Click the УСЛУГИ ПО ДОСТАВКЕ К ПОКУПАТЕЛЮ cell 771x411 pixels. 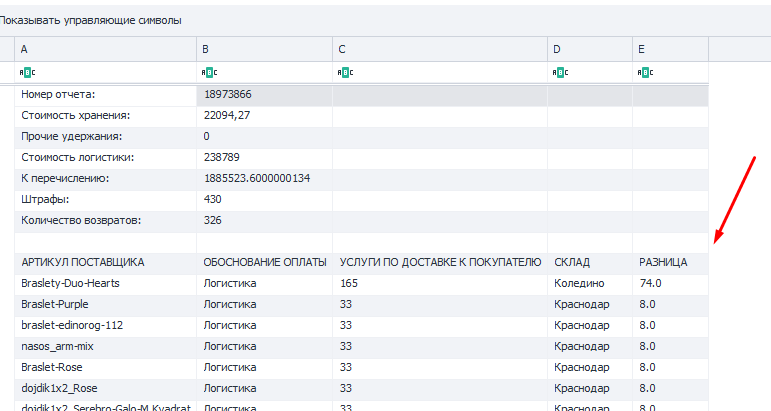coord(440,263)
